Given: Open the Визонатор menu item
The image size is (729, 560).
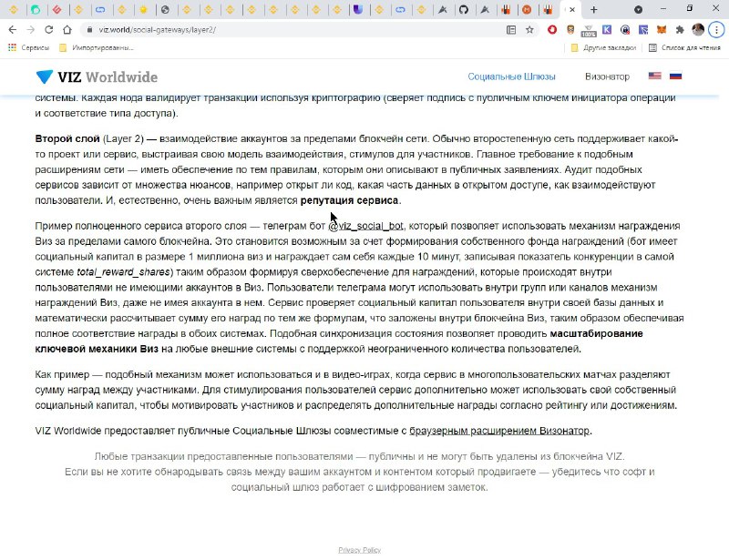Looking at the screenshot, I should click(x=607, y=76).
